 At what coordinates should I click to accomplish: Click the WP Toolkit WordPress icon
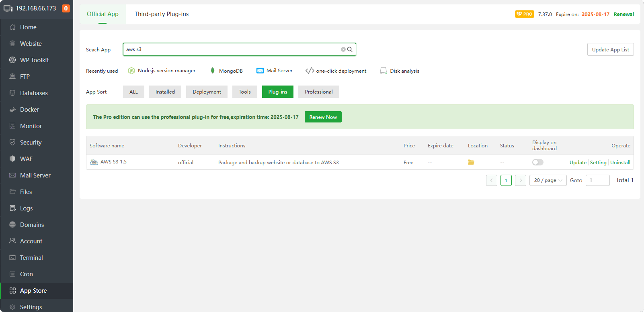pyautogui.click(x=12, y=60)
